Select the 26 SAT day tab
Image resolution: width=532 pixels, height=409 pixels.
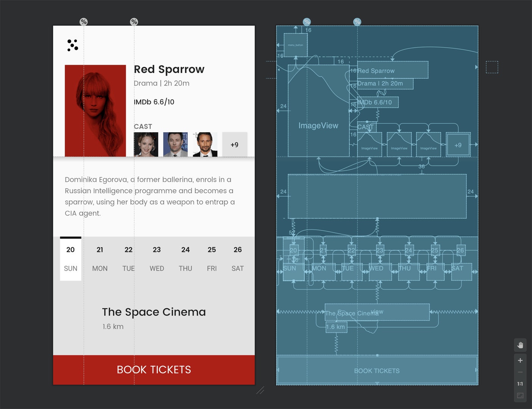[x=238, y=259]
